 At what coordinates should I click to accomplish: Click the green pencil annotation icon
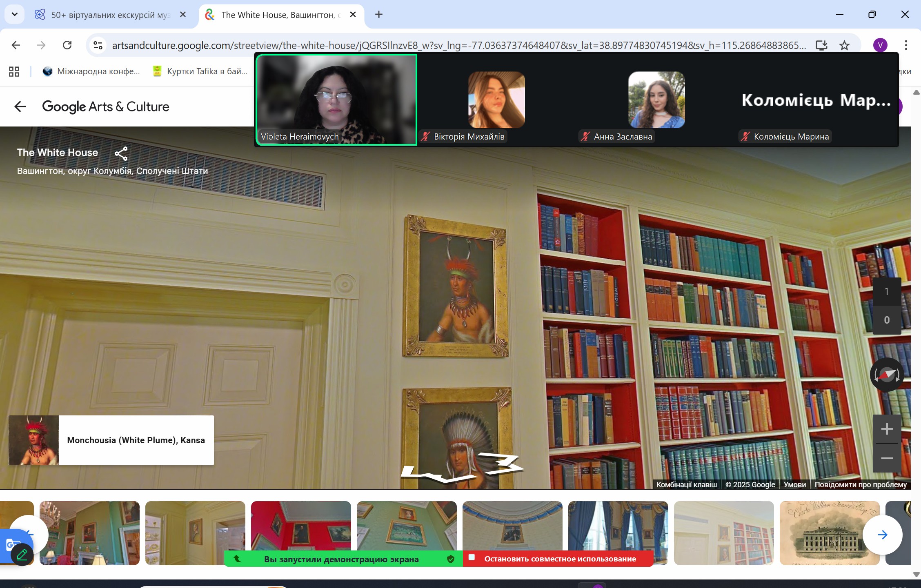22,554
